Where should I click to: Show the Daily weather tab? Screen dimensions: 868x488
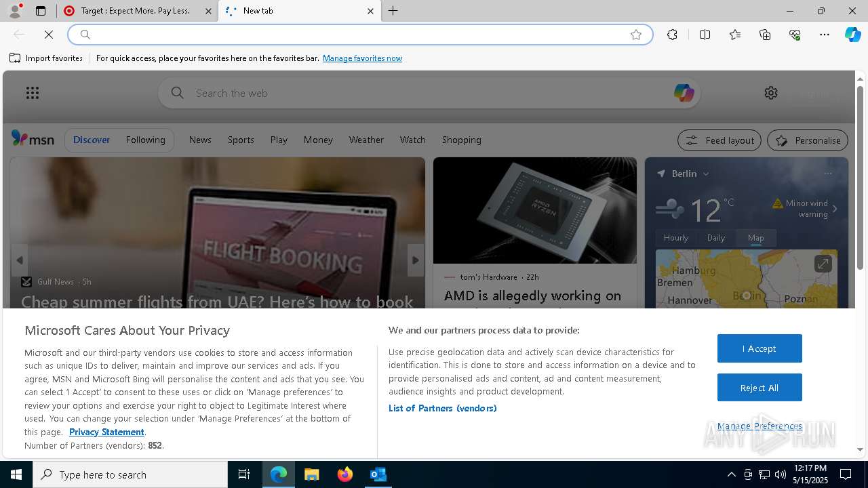pyautogui.click(x=716, y=237)
